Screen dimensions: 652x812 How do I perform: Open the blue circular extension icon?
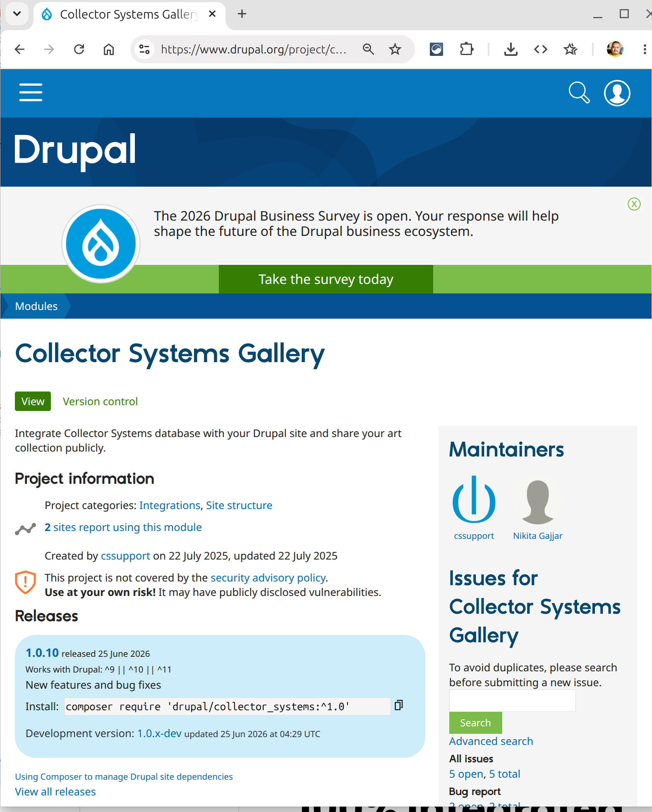tap(436, 50)
